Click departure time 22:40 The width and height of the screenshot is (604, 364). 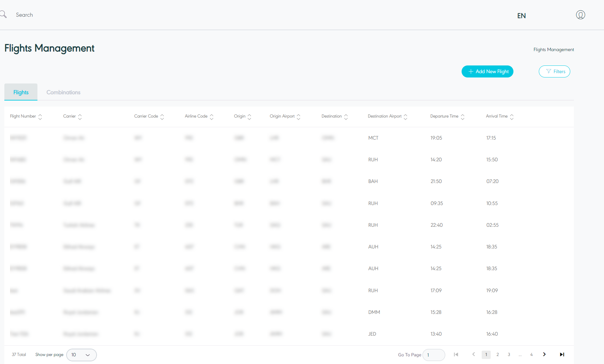[x=437, y=225]
